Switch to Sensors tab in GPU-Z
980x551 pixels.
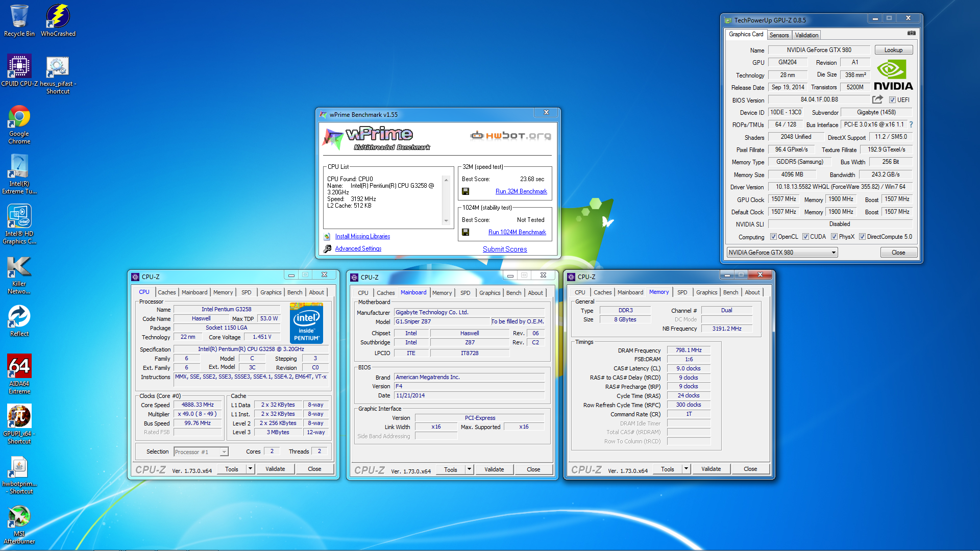(779, 35)
